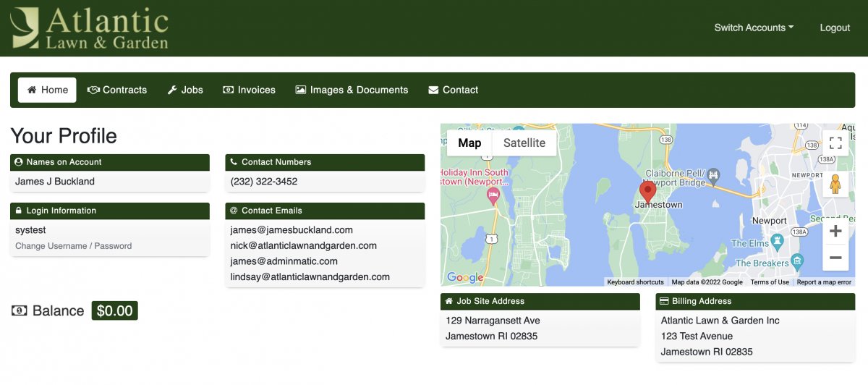The image size is (868, 385).
Task: Toggle fullscreen view on the map
Action: click(835, 143)
